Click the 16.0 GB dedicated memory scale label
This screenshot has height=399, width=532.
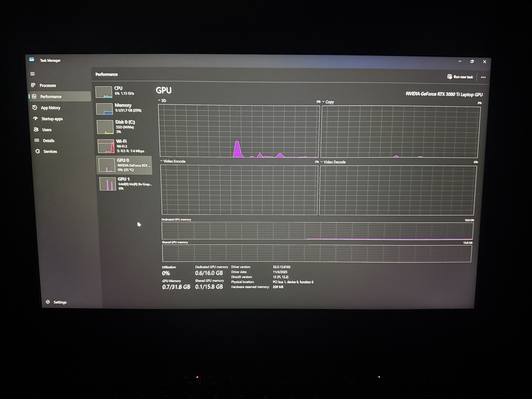pos(469,220)
